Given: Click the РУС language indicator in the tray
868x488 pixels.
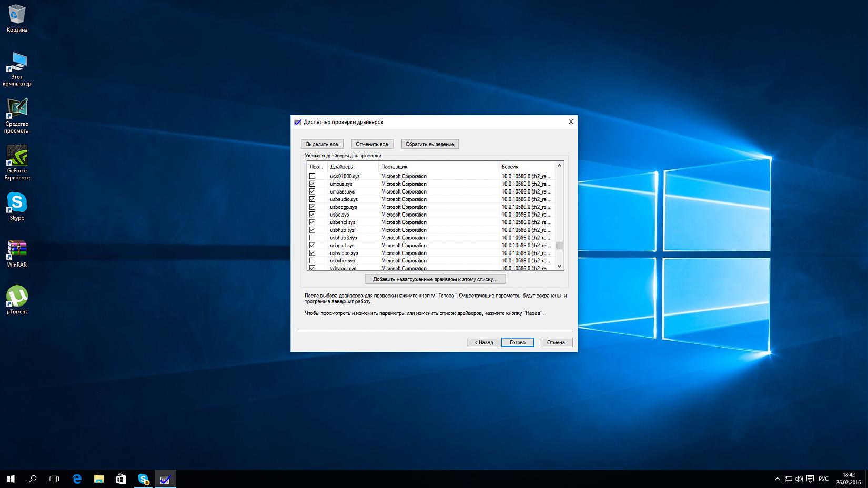Looking at the screenshot, I should point(823,479).
